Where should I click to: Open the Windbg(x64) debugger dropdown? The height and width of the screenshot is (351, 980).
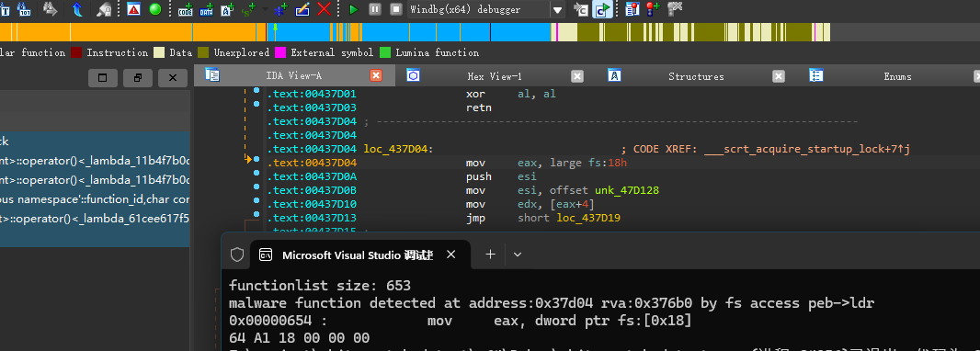click(557, 9)
